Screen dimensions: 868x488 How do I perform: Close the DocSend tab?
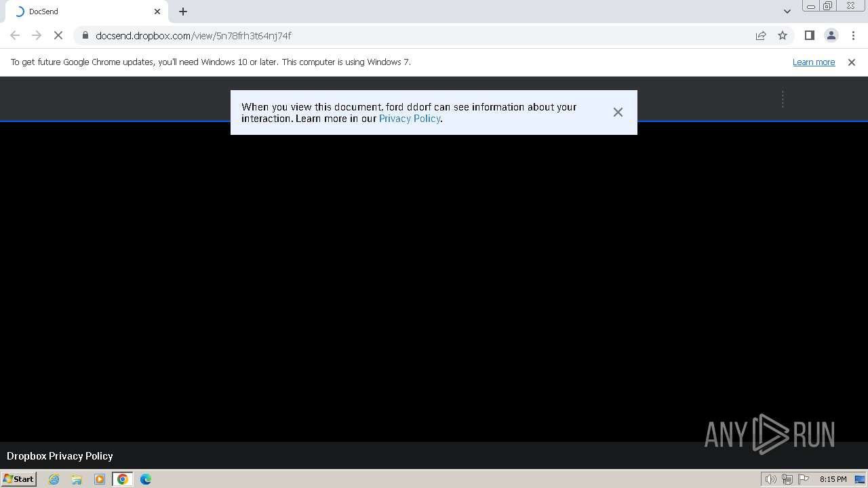pyautogui.click(x=157, y=12)
